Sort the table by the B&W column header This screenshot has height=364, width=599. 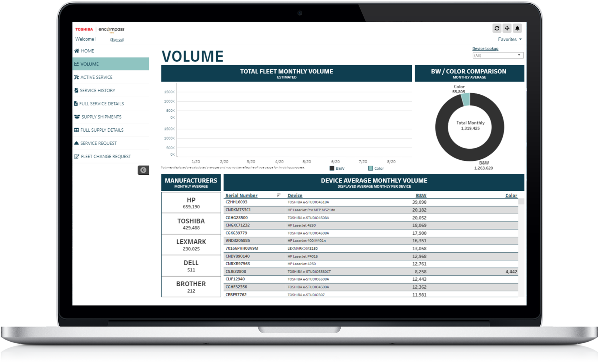click(x=421, y=195)
